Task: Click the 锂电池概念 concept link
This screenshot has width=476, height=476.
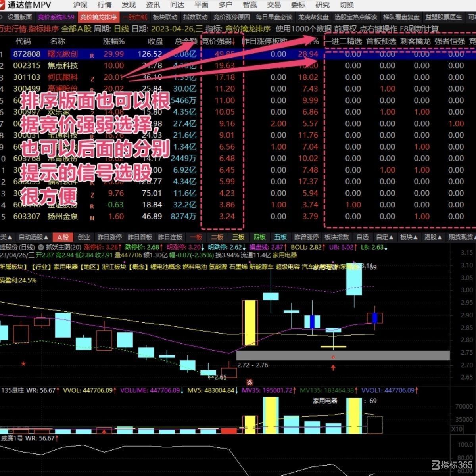Action: point(165,267)
